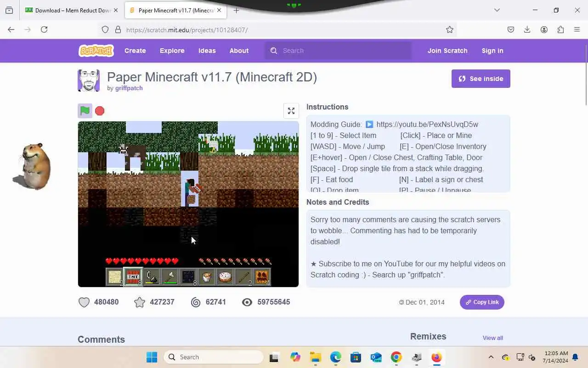Start the game with the green flag
Viewport: 588px width, 368px height.
tap(85, 110)
